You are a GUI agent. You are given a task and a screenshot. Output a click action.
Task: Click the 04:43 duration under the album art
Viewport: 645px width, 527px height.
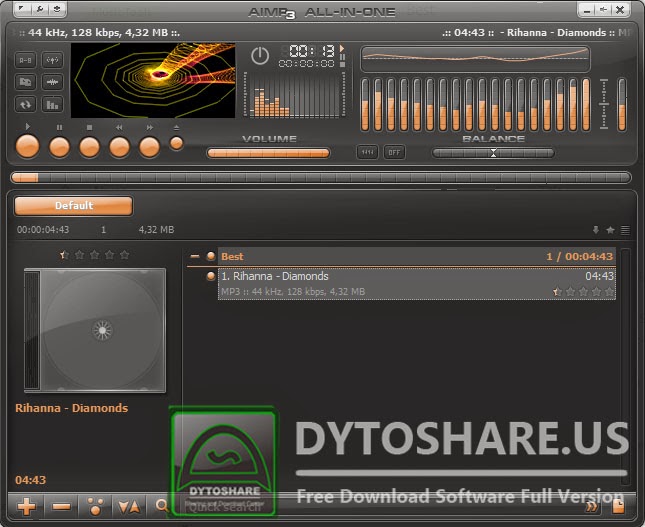[30, 480]
